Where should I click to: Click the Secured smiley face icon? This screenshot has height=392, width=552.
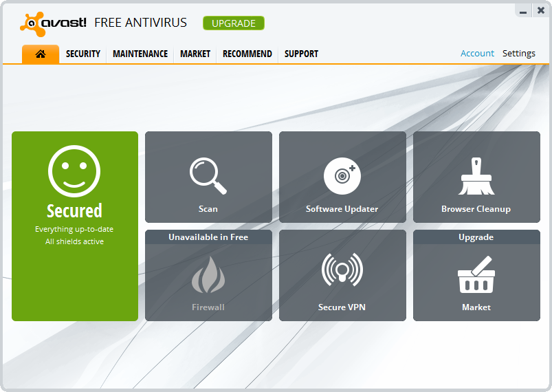[x=74, y=171]
